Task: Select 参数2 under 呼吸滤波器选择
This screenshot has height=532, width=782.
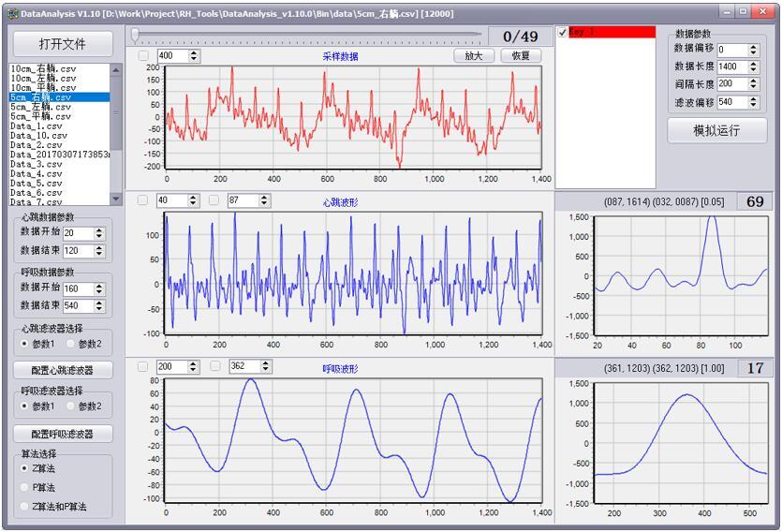Action: click(x=70, y=406)
